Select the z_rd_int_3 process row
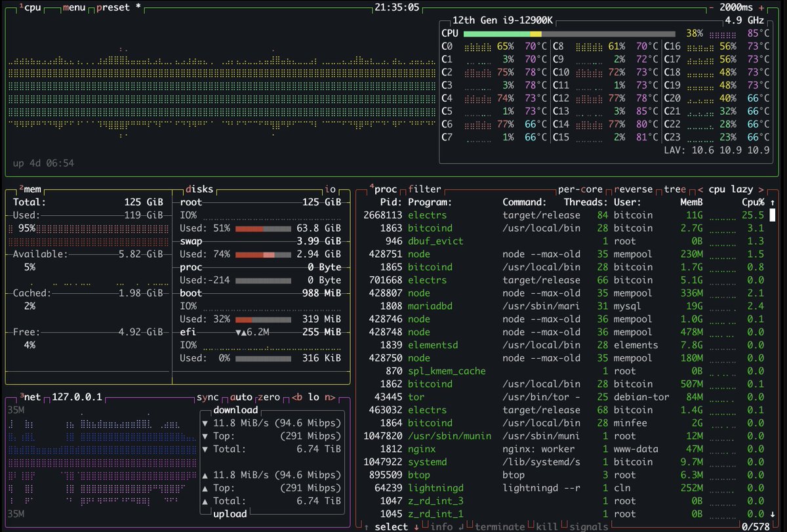Screen dimensions: 787x532 562,501
